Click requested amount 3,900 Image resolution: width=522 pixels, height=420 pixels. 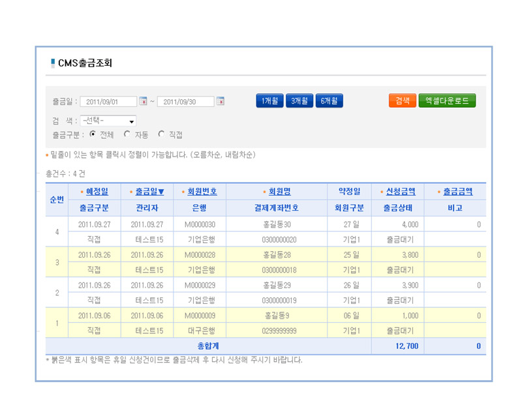410,286
